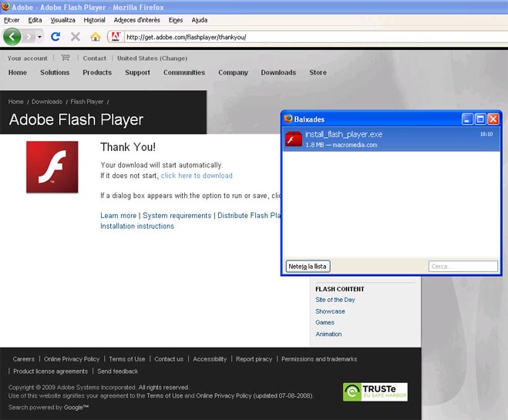Click the Home breadcrumb link
The width and height of the screenshot is (508, 420).
(16, 102)
